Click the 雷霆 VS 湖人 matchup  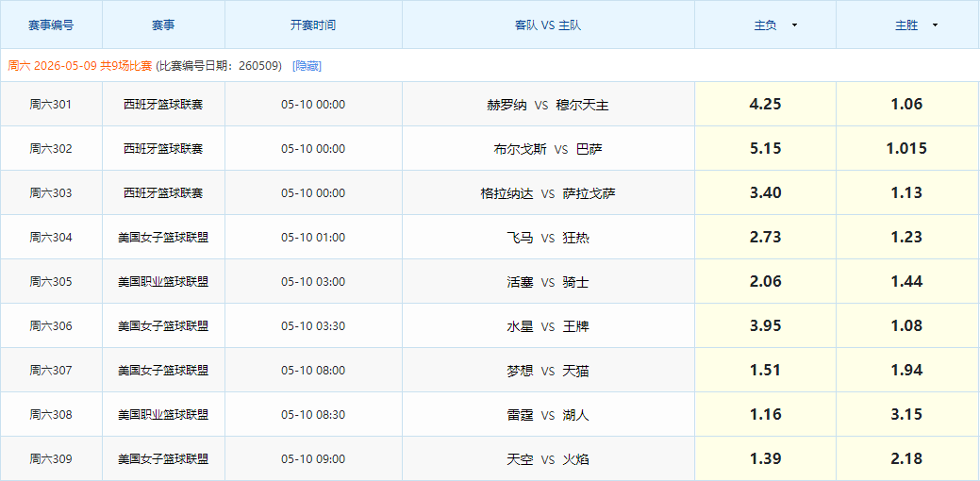tap(548, 415)
